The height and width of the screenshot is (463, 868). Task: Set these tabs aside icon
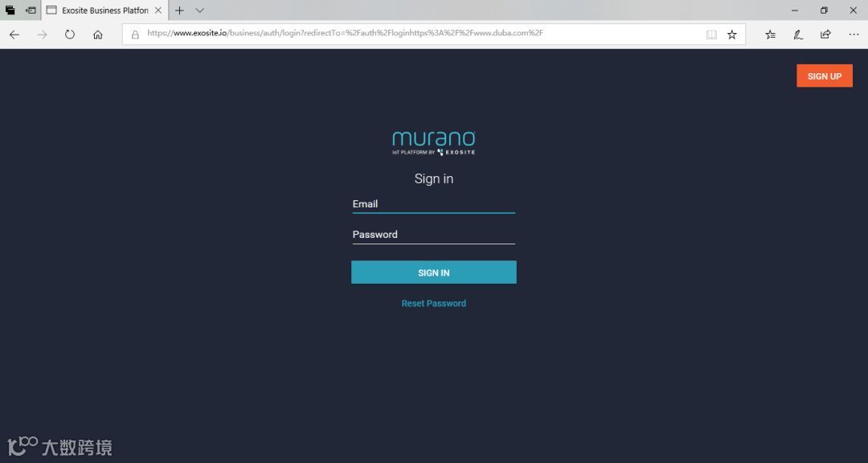click(31, 10)
